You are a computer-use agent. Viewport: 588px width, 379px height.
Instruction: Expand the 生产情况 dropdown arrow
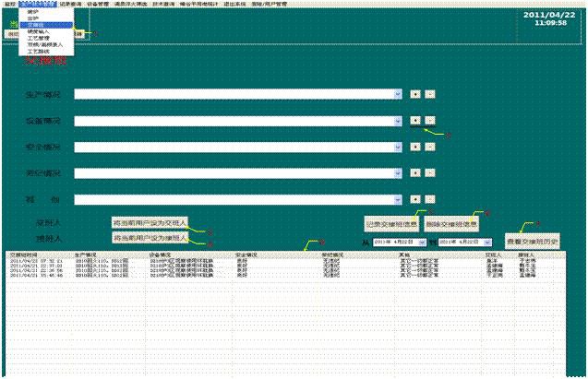(x=398, y=94)
